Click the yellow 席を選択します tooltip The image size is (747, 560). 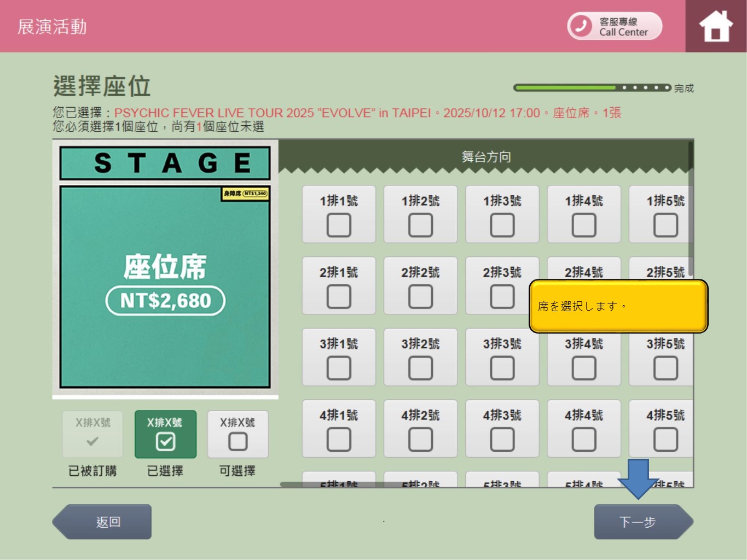(618, 306)
